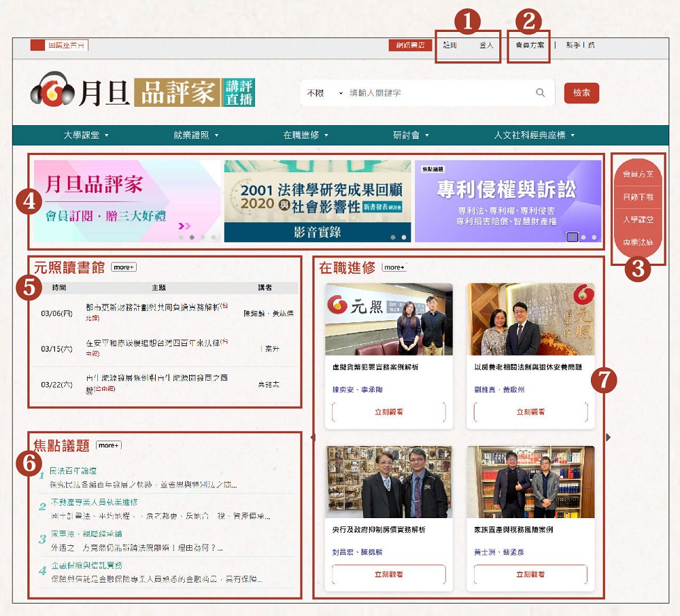Open the search scope dropdown showing 不限

pyautogui.click(x=325, y=92)
